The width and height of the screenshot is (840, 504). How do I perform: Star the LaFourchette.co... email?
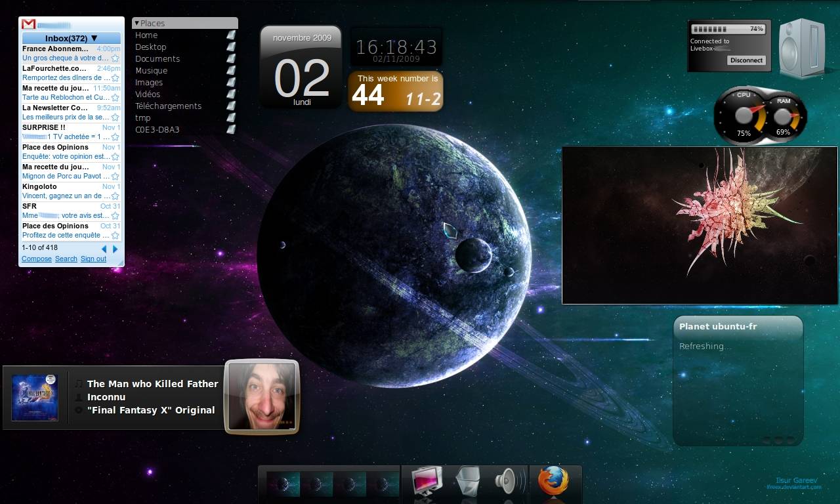tap(115, 78)
